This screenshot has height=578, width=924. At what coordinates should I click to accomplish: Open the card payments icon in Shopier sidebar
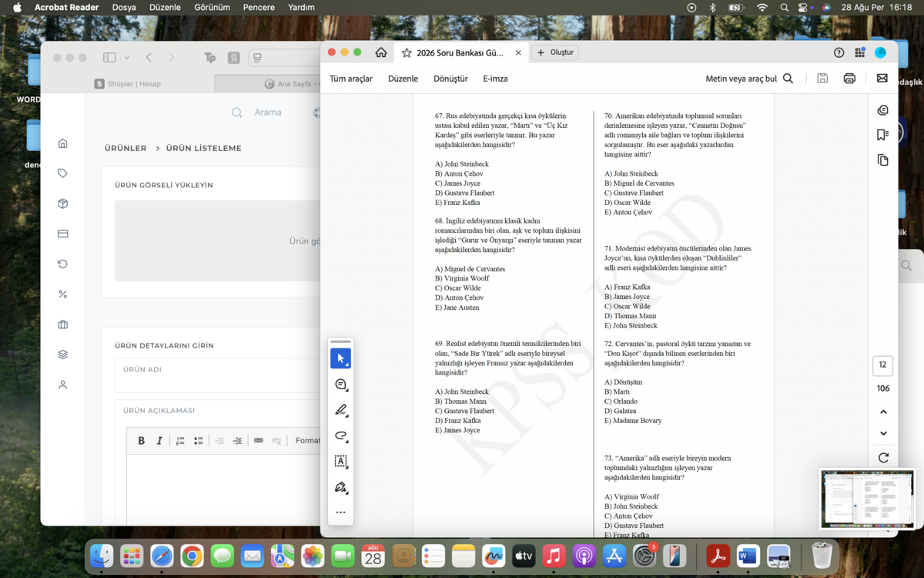(x=63, y=234)
